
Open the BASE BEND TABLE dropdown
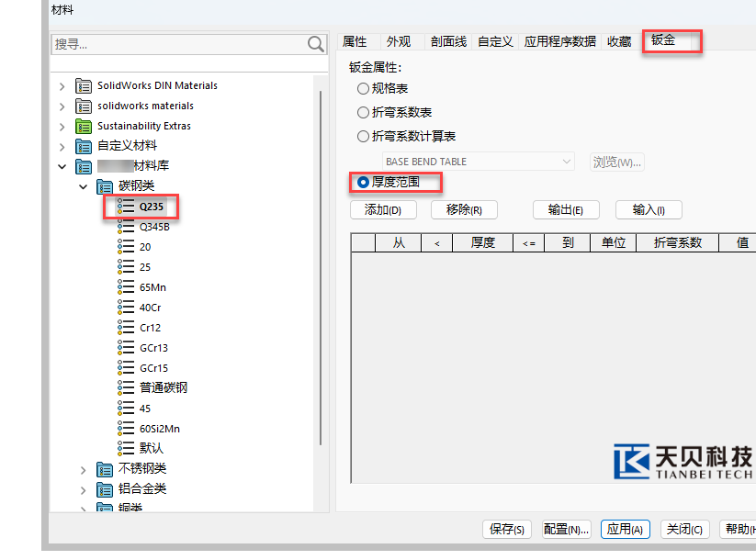click(566, 162)
